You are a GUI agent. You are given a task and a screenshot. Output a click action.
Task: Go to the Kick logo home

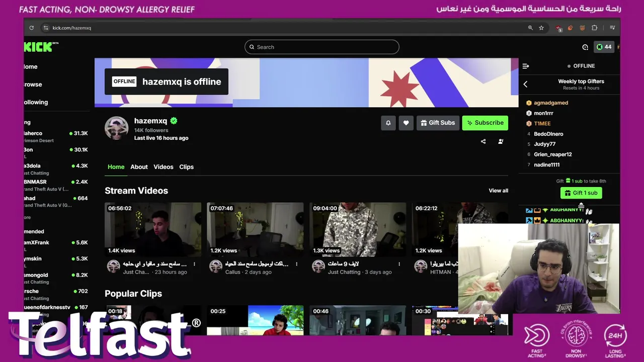(40, 47)
